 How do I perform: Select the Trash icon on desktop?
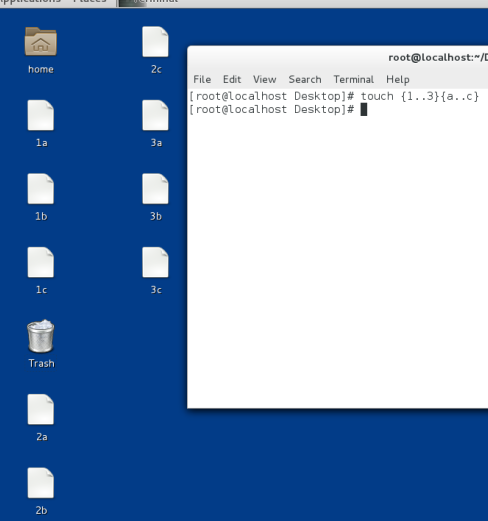point(41,336)
